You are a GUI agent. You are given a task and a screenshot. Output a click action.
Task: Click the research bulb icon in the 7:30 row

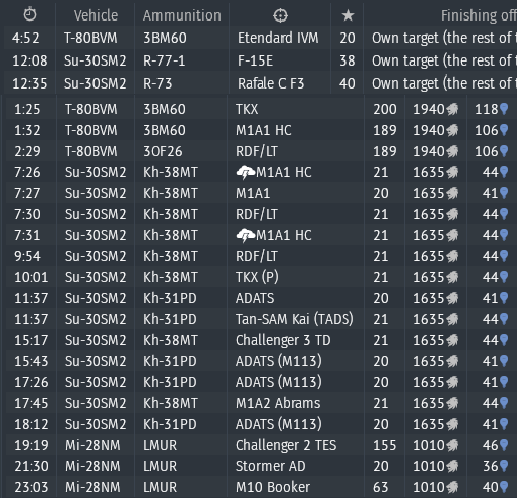coord(504,214)
